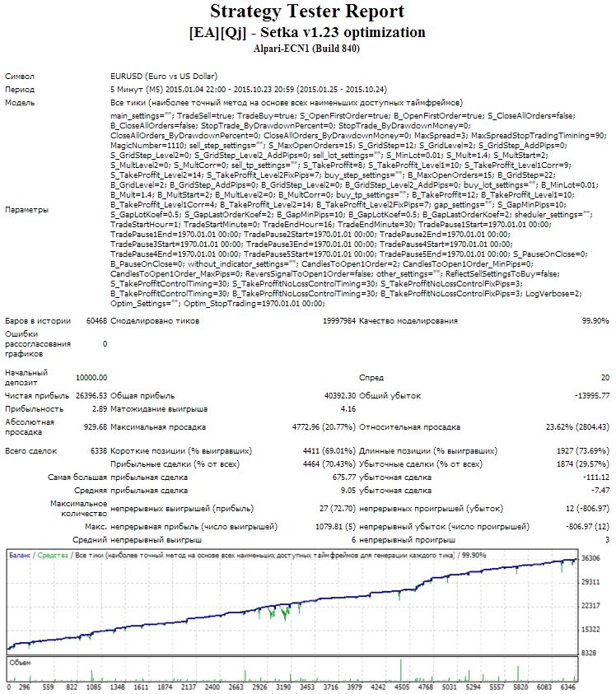This screenshot has height=694, width=616.
Task: Click the 'Относительная просадка' label
Action: point(409,427)
